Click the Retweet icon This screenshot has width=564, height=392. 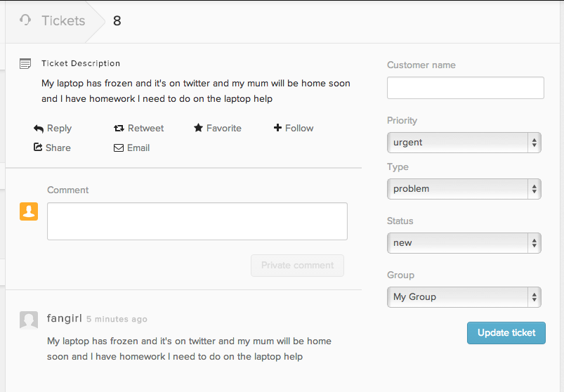pos(119,129)
